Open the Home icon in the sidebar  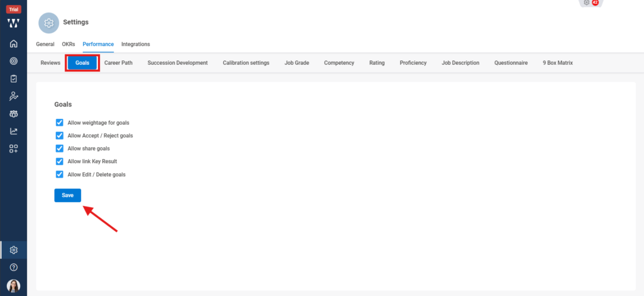(14, 43)
